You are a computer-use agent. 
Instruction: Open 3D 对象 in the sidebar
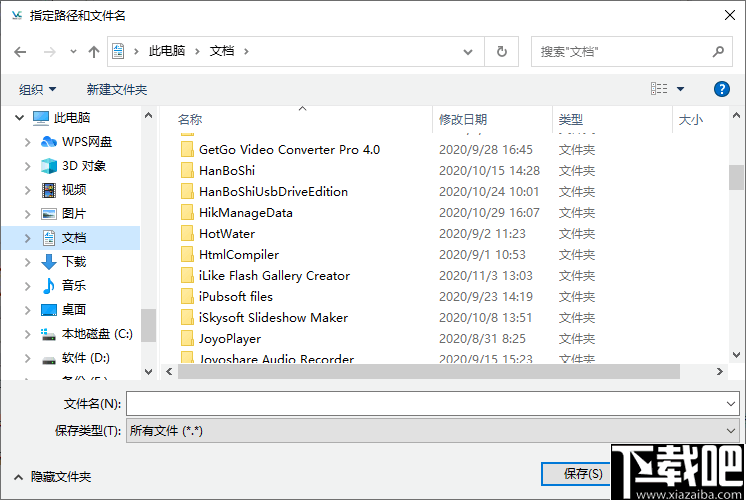(84, 166)
